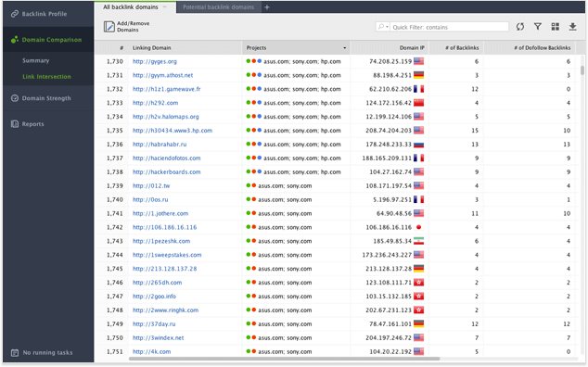This screenshot has height=367, width=588.
Task: Click the horizontal scrollbar at bottom
Action: click(284, 359)
